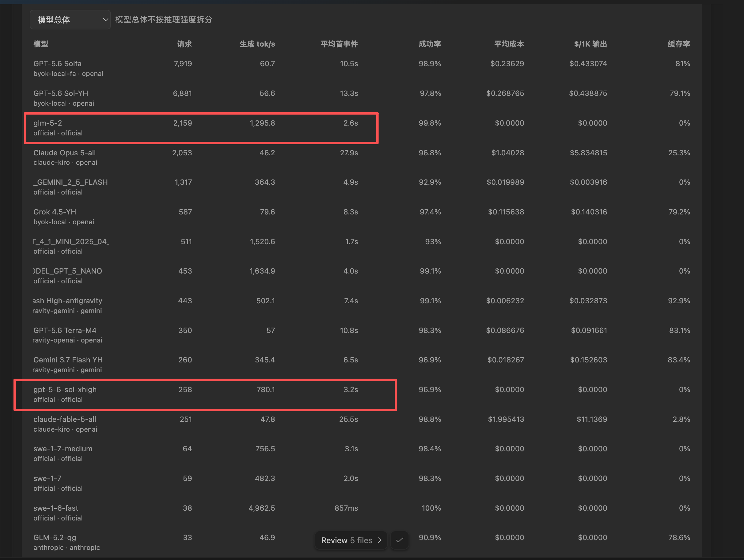Viewport: 744px width, 560px height.
Task: Click the checkmark icon beside Review 5 files
Action: [x=400, y=540]
